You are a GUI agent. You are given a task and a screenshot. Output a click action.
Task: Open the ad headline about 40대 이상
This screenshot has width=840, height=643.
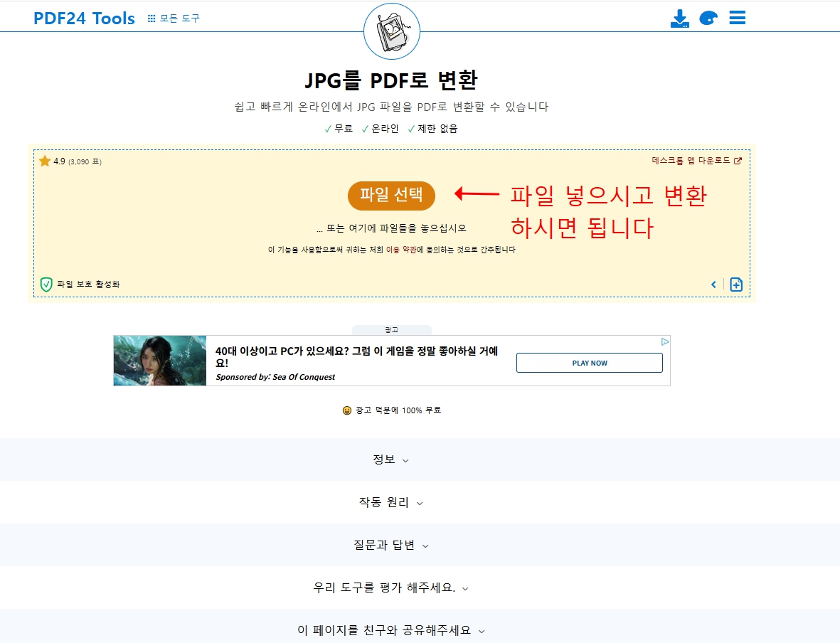click(x=357, y=356)
